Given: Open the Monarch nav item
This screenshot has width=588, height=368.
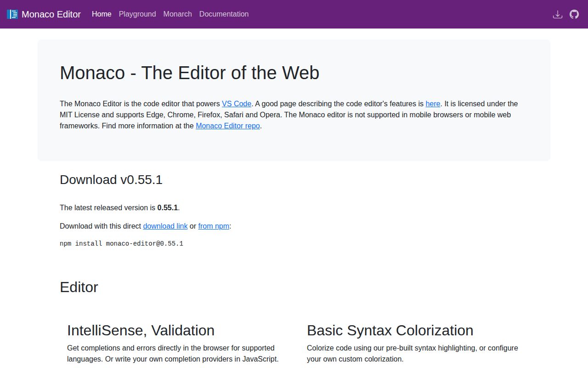Looking at the screenshot, I should coord(177,14).
